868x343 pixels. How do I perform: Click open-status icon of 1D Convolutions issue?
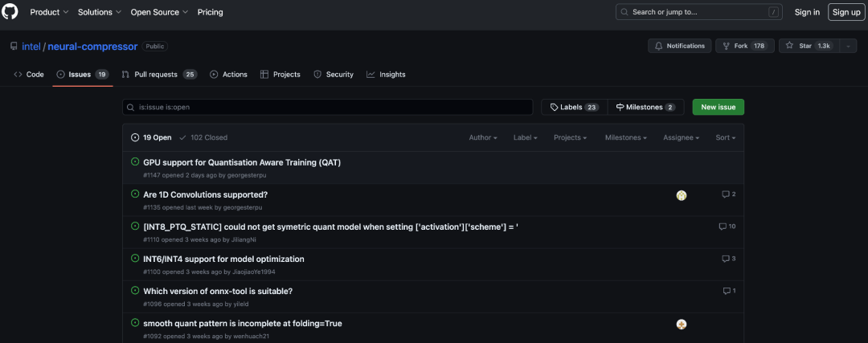click(134, 194)
